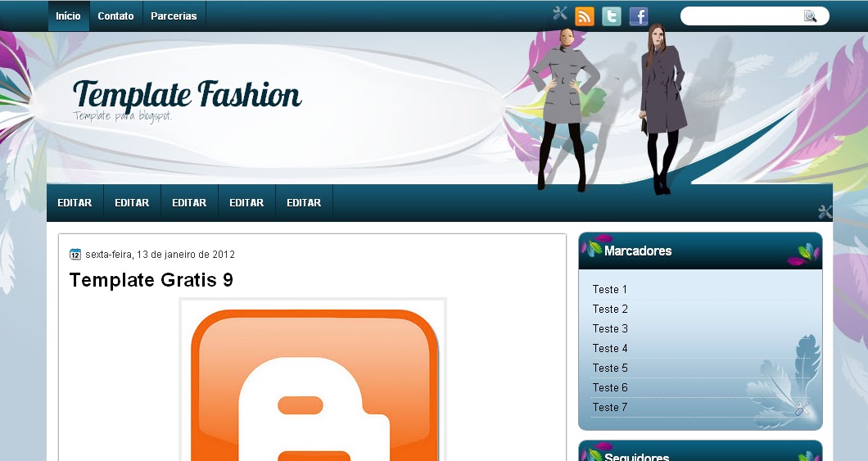
Task: Click the wrench icon in Marcadores widget
Action: 802,409
